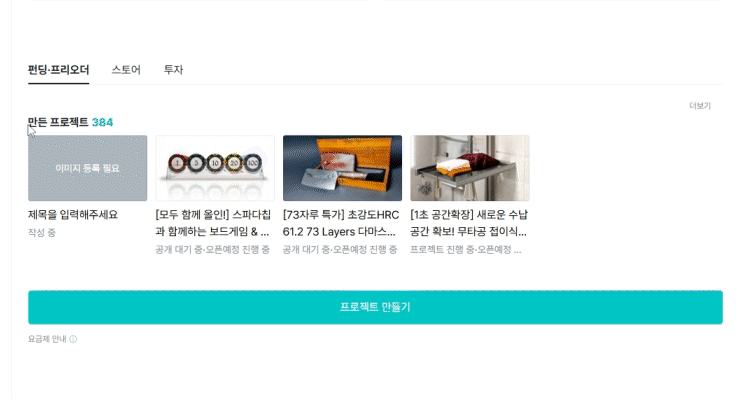Screen dimensions: 750x400
Task: Click the 더보기 link
Action: coord(700,106)
